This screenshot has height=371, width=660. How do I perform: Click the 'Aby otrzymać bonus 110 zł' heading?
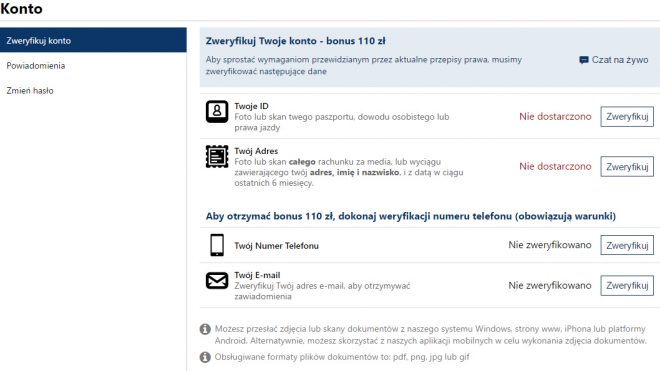point(410,216)
